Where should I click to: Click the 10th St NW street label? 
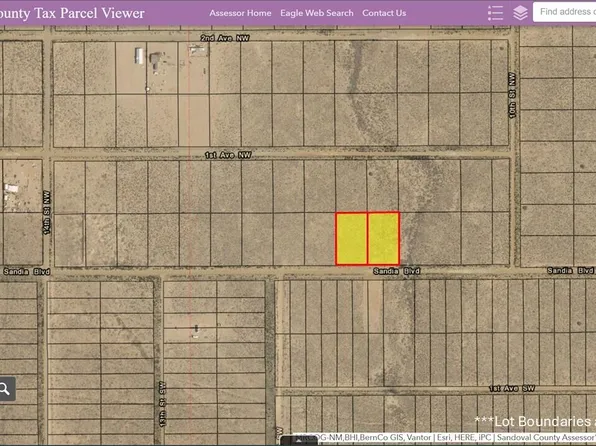(x=512, y=95)
